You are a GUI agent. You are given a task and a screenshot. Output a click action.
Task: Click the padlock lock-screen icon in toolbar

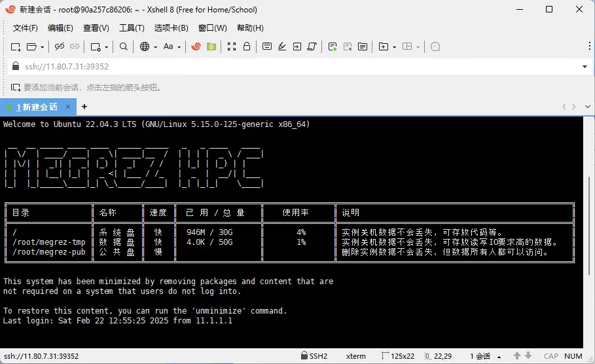pyautogui.click(x=247, y=46)
